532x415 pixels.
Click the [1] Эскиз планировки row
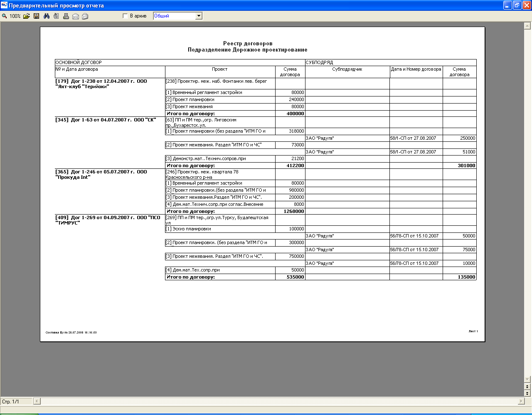220,229
